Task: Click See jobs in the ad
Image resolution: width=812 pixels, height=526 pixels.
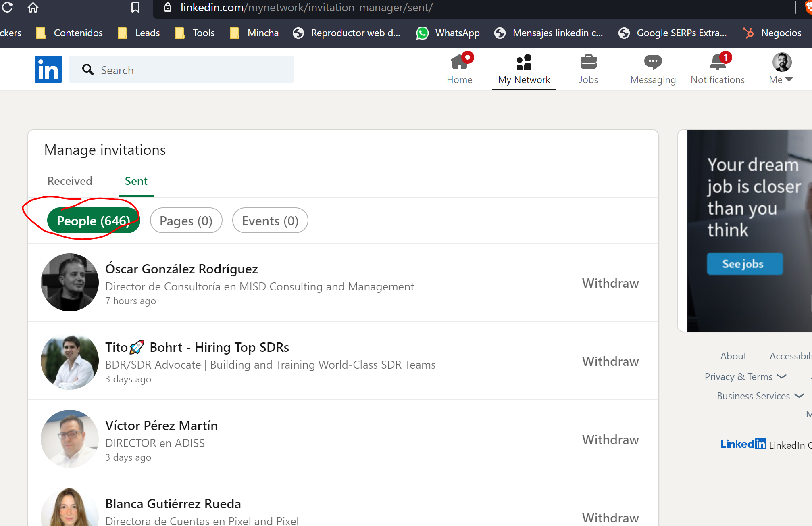Action: point(745,264)
